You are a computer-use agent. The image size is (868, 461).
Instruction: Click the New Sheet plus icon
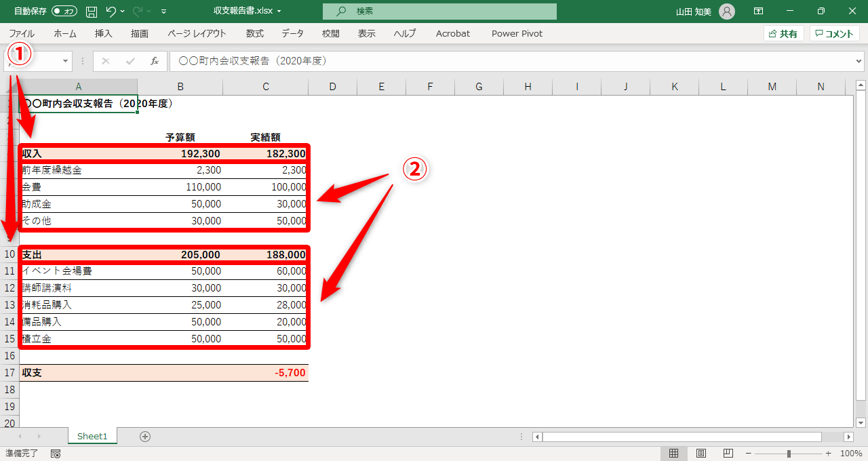pos(144,436)
